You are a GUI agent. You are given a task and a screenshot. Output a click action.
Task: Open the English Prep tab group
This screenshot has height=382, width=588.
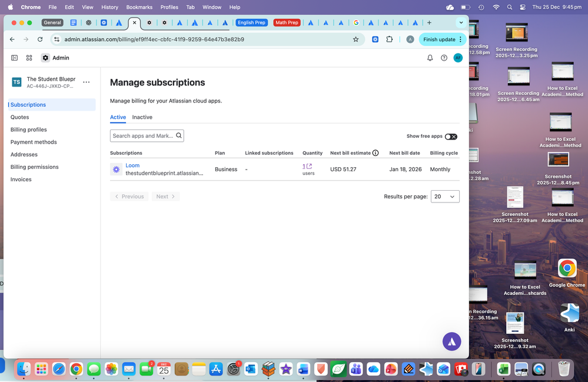[251, 22]
